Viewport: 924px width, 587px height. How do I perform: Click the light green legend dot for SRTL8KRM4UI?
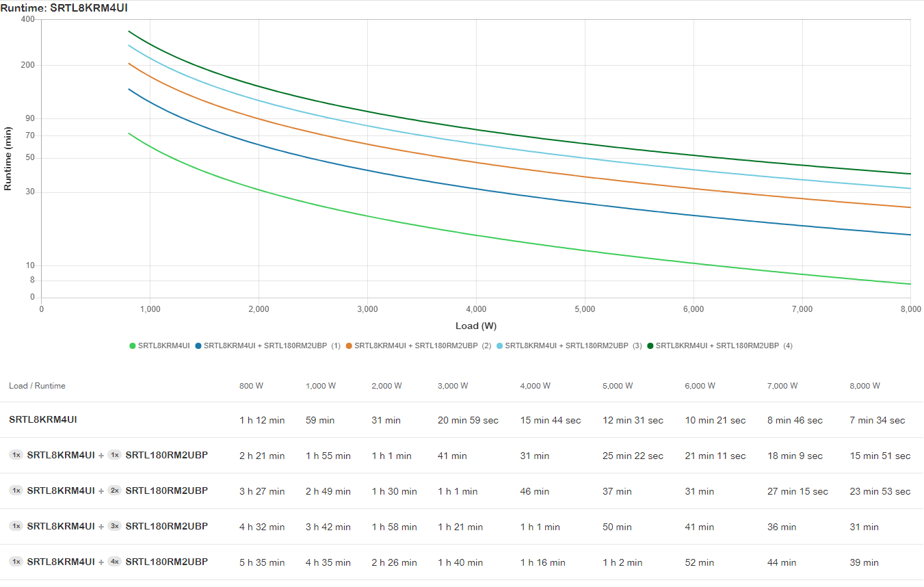[x=133, y=345]
